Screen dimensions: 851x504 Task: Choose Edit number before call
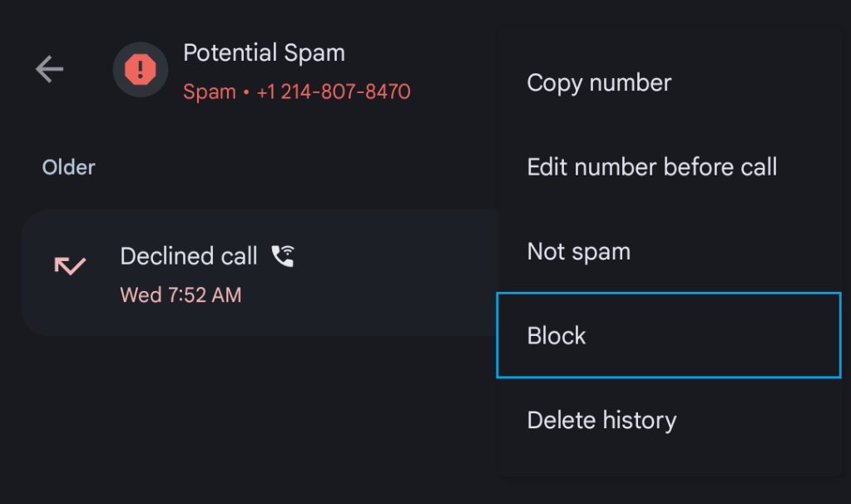pos(651,167)
